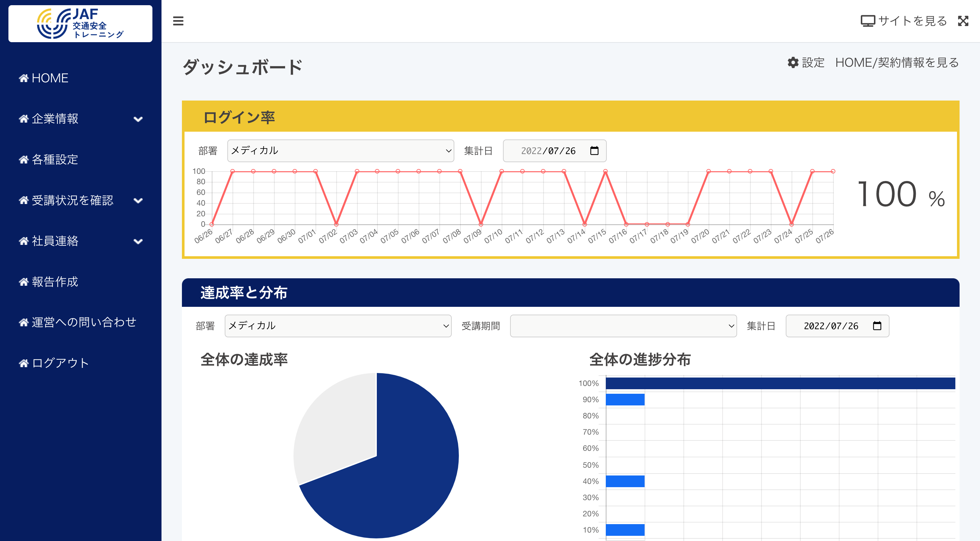Open the hamburger menu icon
980x541 pixels.
point(178,22)
